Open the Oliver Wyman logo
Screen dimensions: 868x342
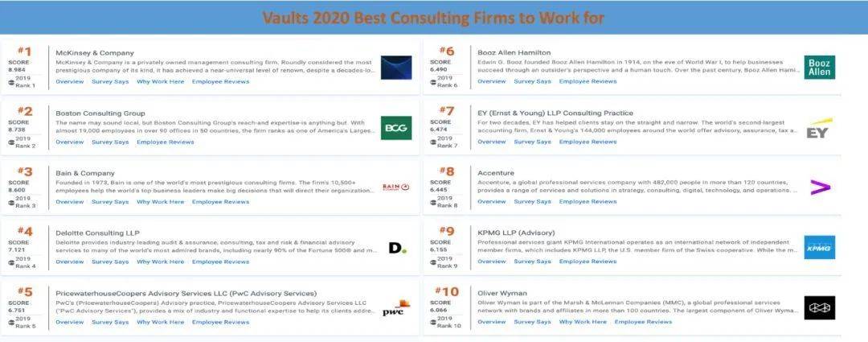tap(819, 307)
